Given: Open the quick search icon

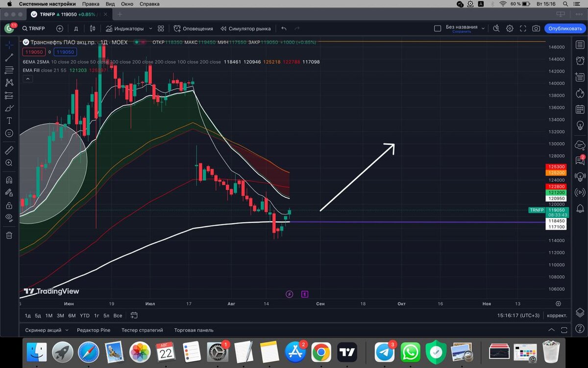Looking at the screenshot, I should click(x=496, y=28).
